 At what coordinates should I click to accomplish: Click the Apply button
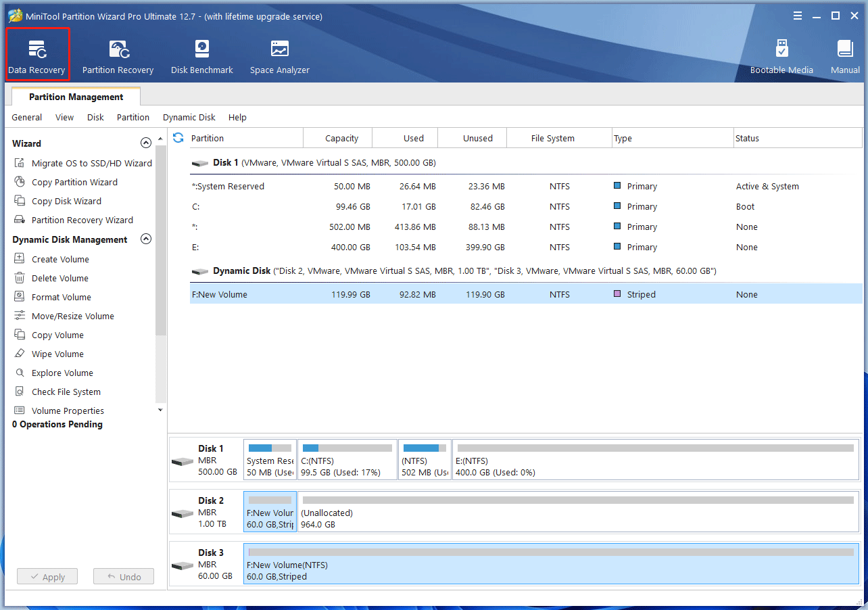(x=47, y=577)
